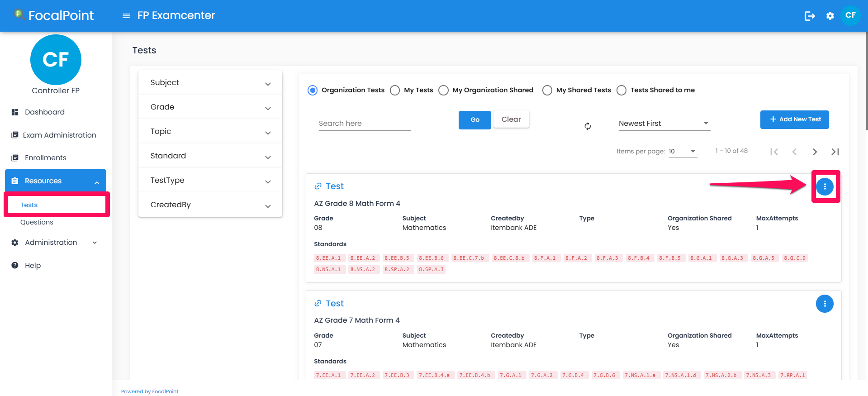Click standard tag 8.NS.A.1
868x396 pixels.
[x=330, y=269]
